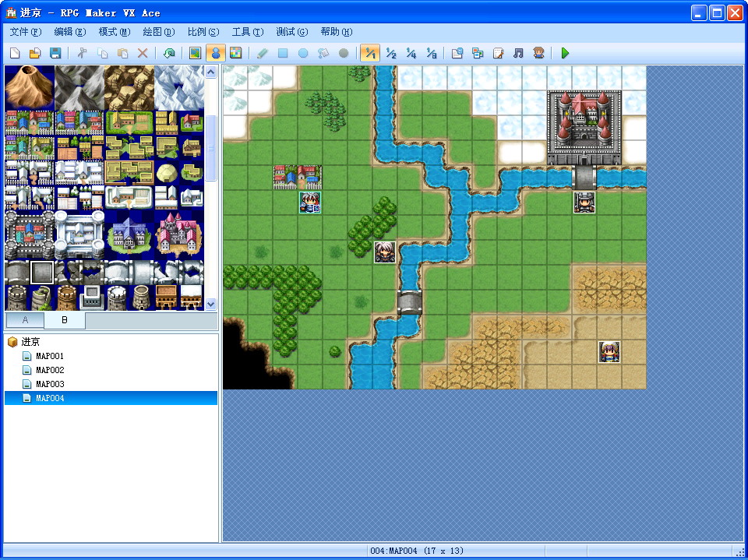The height and width of the screenshot is (560, 748).
Task: Switch to tileset tab A
Action: (x=25, y=320)
